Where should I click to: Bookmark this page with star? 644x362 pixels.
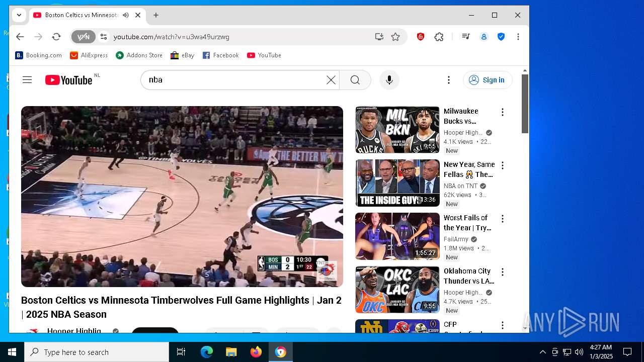(395, 37)
